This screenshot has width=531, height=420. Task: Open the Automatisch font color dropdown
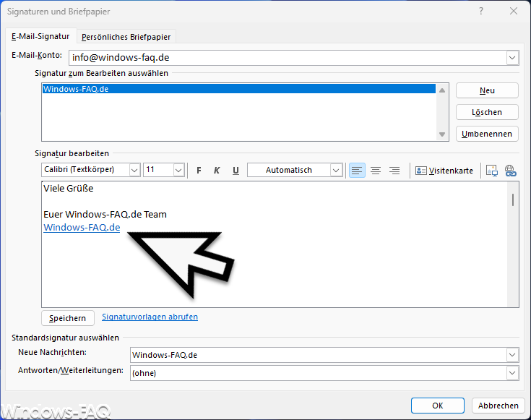(336, 170)
